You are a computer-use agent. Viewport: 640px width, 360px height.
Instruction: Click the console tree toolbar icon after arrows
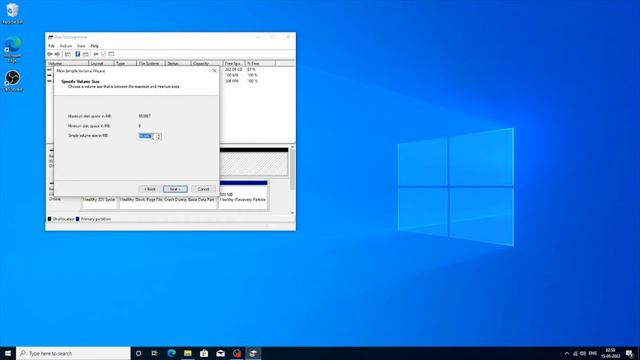pos(68,54)
